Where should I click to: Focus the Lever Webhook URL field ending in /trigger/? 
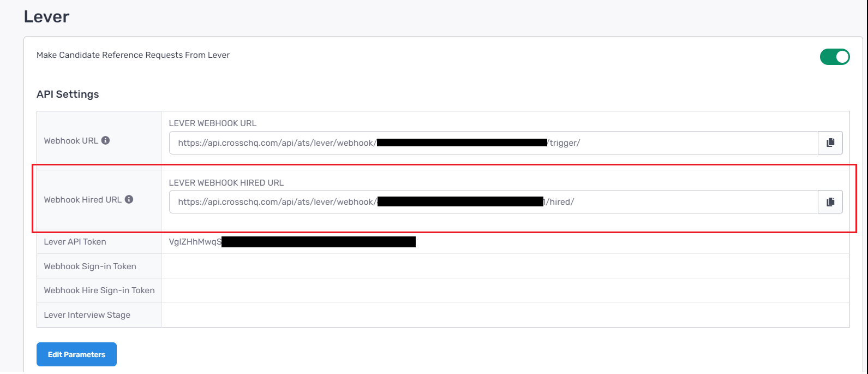493,143
